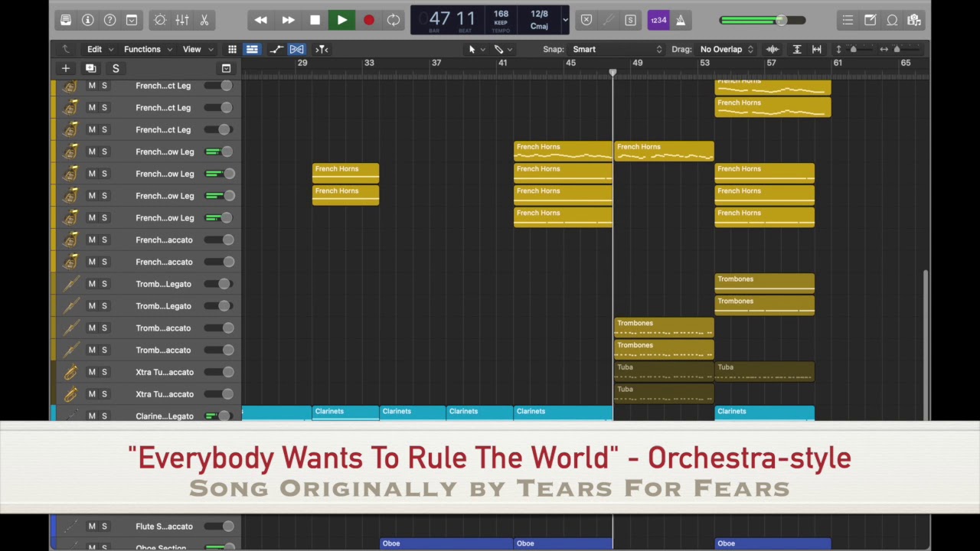Solo the Flute S...accato track
This screenshot has width=980, height=551.
pyautogui.click(x=104, y=526)
